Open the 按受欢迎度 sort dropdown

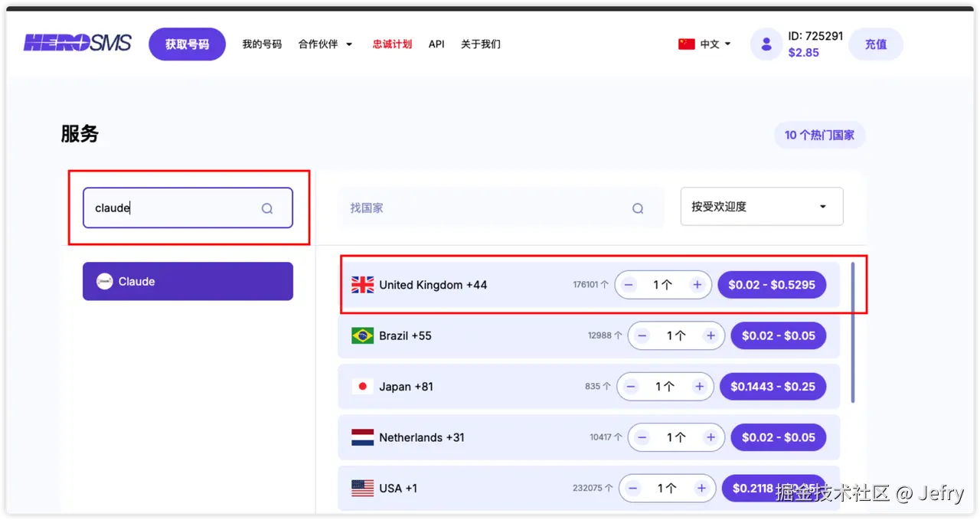[762, 207]
